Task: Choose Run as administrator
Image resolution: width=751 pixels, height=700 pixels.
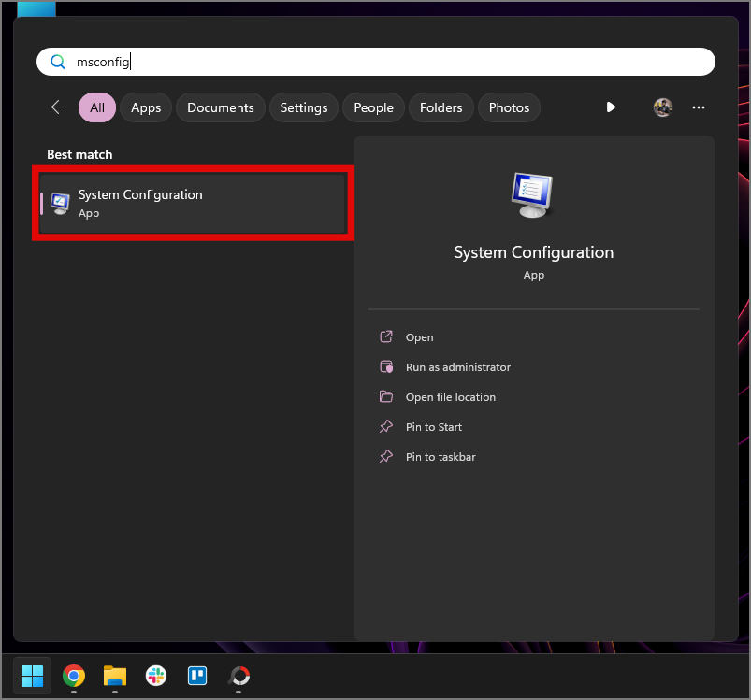Action: coord(458,367)
